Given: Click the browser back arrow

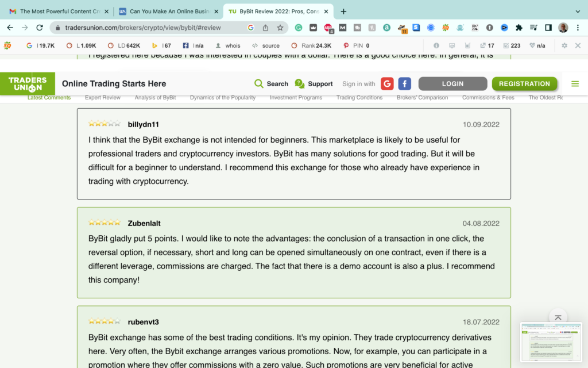Looking at the screenshot, I should pos(10,28).
